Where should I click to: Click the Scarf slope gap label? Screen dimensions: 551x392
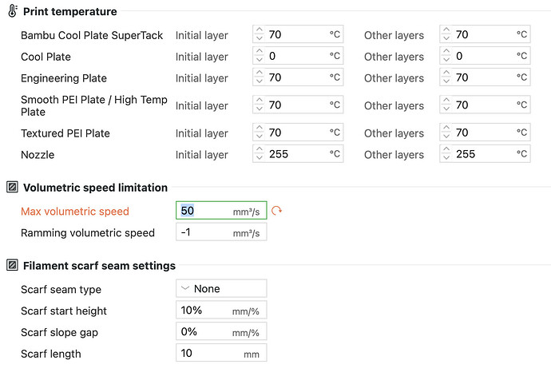coord(59,332)
